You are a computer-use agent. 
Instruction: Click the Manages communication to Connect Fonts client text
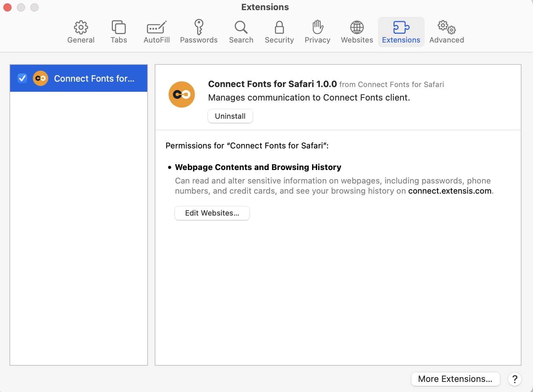pyautogui.click(x=309, y=97)
